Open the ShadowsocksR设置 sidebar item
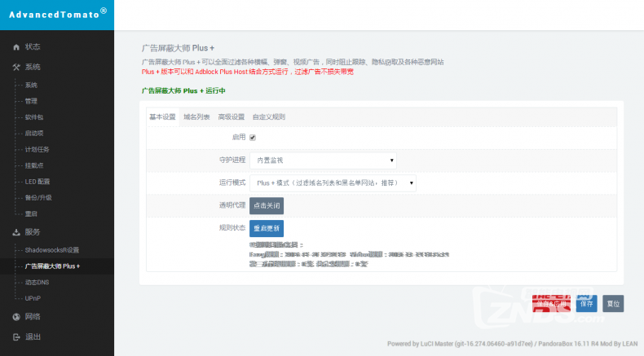The image size is (644, 356). click(51, 250)
